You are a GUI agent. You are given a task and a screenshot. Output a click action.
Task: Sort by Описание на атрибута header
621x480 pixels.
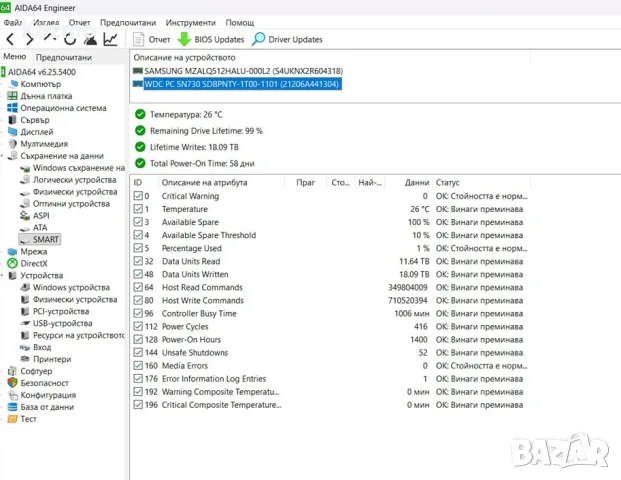pos(204,183)
